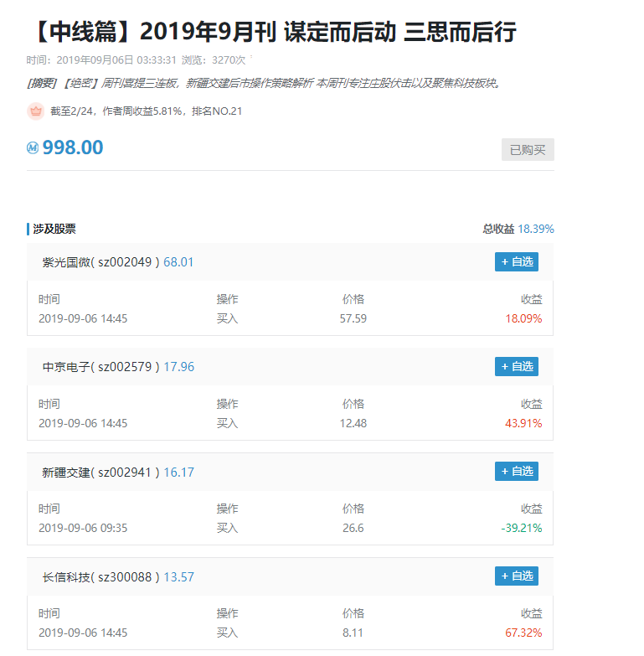Click the 涉及股票 section heading
Viewport: 644px width, 656px height.
[x=54, y=229]
